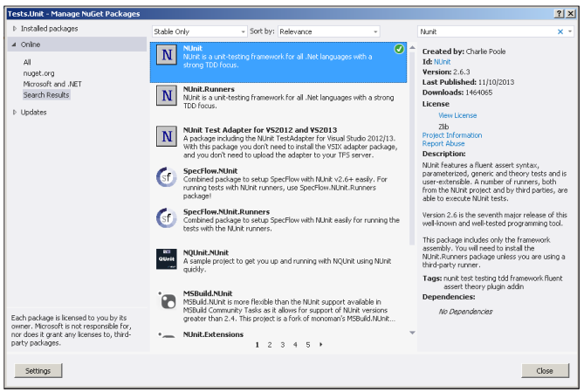
Task: Open the Stable Only dropdown
Action: click(199, 31)
